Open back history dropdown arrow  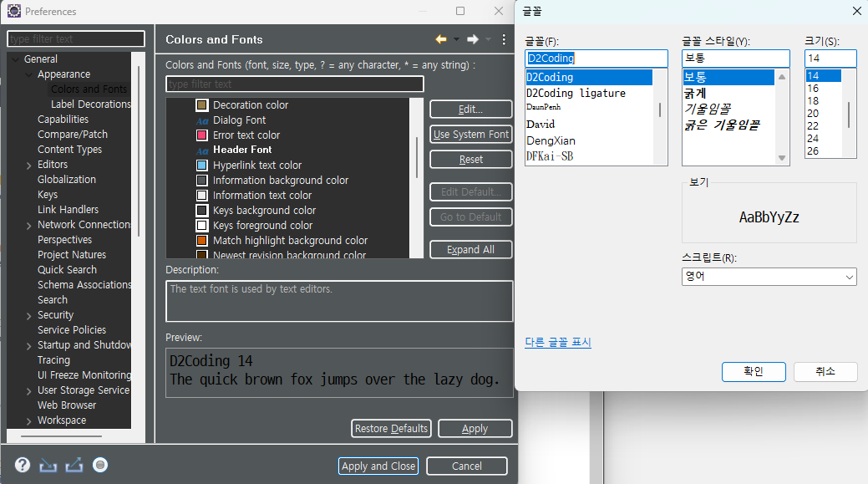tap(457, 39)
